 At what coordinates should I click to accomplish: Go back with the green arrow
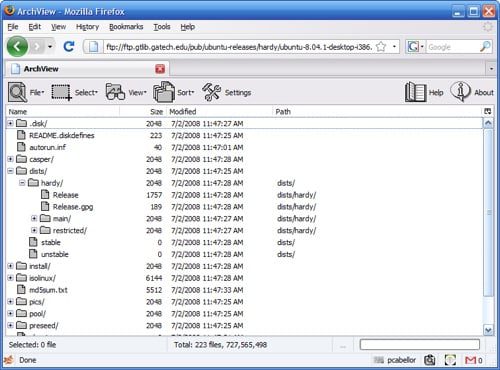(17, 46)
